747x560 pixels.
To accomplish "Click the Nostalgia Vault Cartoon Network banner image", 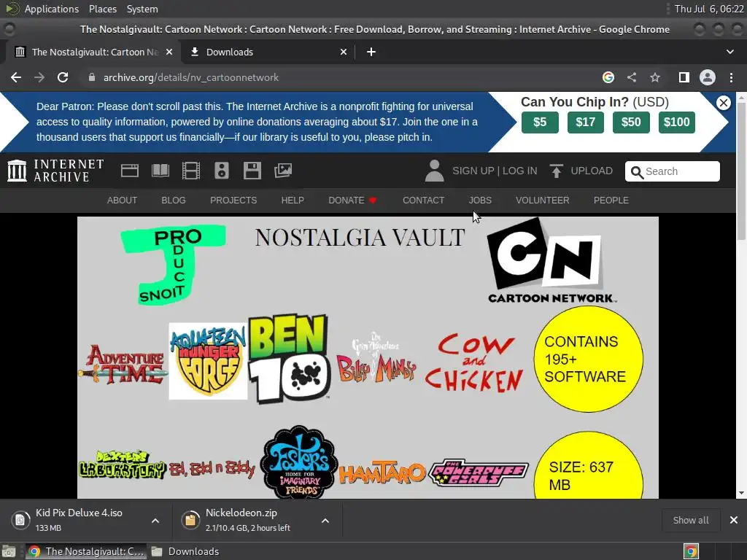I will pyautogui.click(x=368, y=357).
